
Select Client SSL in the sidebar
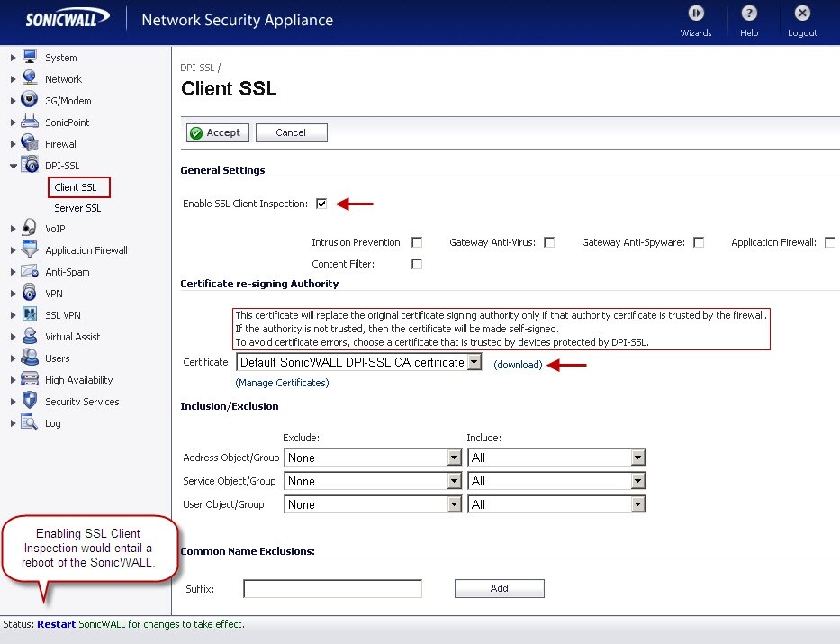click(78, 186)
